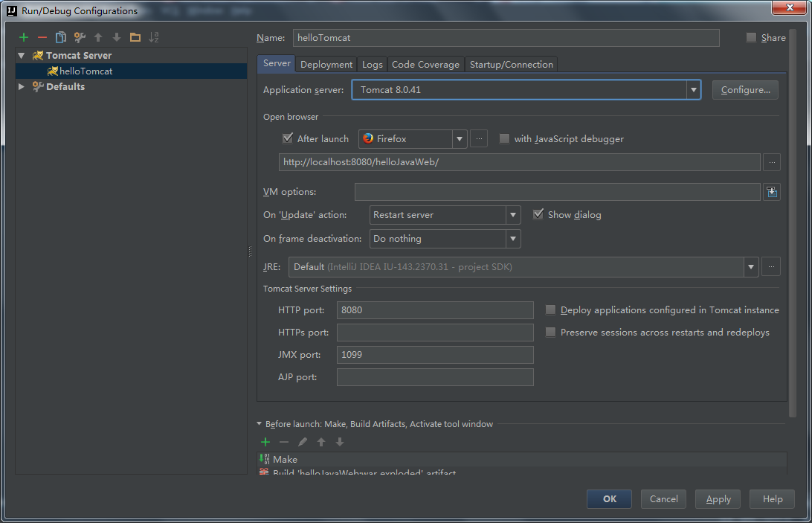The height and width of the screenshot is (523, 812).
Task: Add a new configuration with the green plus
Action: pos(24,37)
